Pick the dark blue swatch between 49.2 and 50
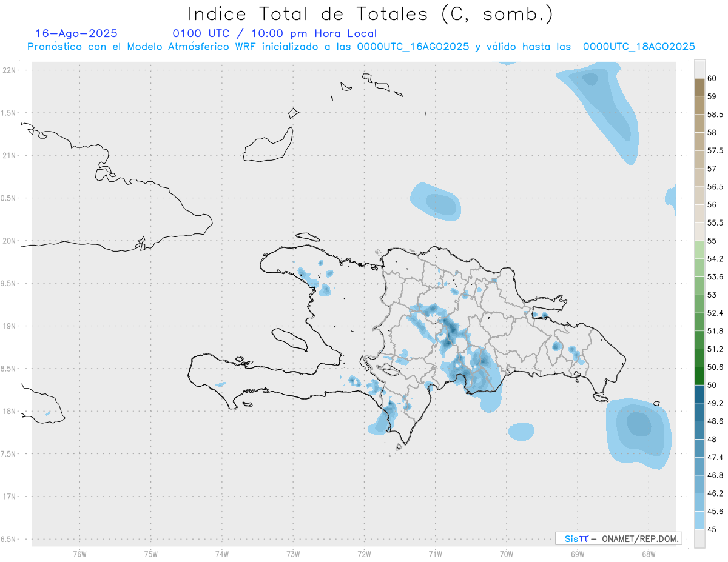This screenshot has height=562, width=728. (699, 394)
